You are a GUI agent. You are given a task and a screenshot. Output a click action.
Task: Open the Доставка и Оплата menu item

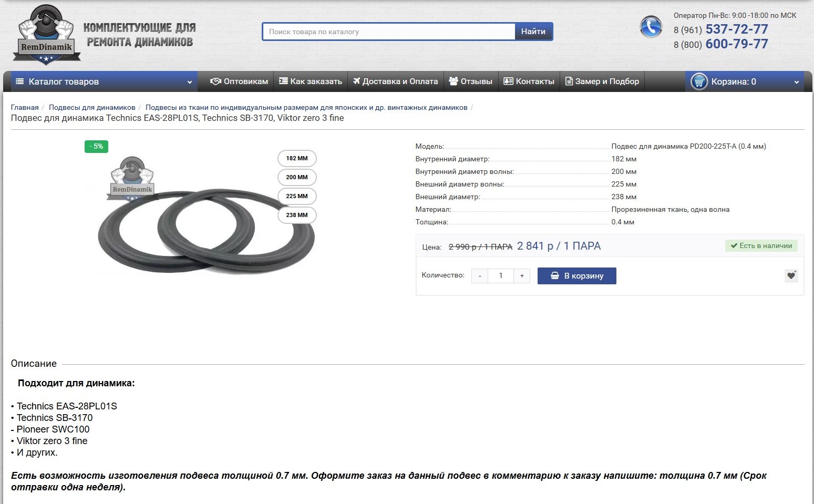tap(396, 81)
